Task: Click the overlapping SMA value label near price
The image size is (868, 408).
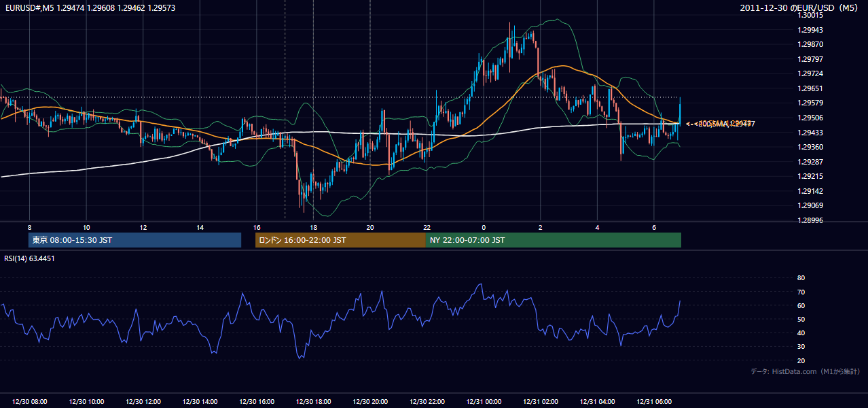Action: [721, 124]
